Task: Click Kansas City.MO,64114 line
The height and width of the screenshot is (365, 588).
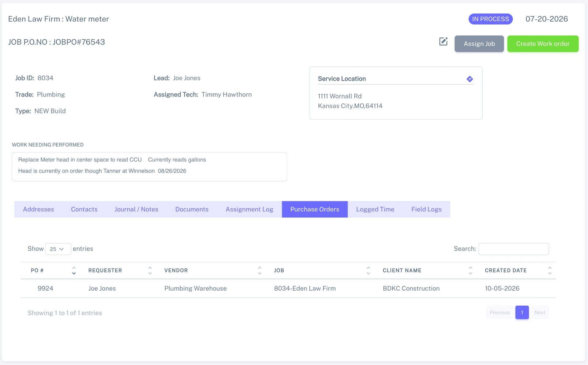Action: point(350,106)
